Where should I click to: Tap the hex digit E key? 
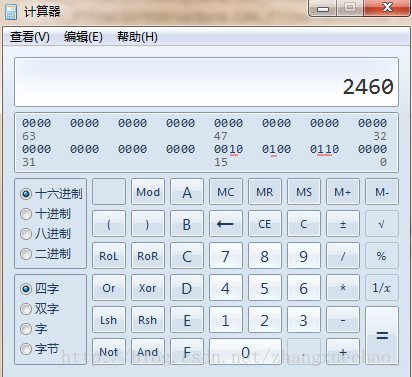(187, 320)
